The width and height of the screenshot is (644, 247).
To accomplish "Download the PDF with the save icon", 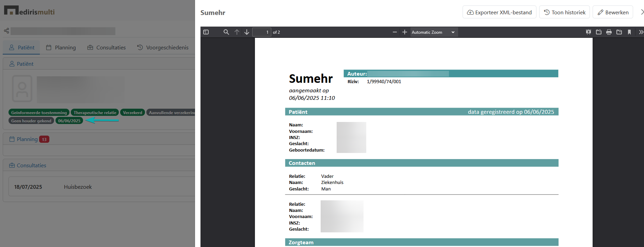I will [x=619, y=32].
